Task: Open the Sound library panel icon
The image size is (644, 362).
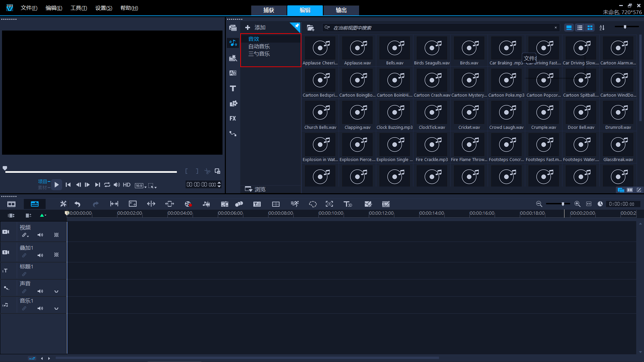Action: point(233,43)
